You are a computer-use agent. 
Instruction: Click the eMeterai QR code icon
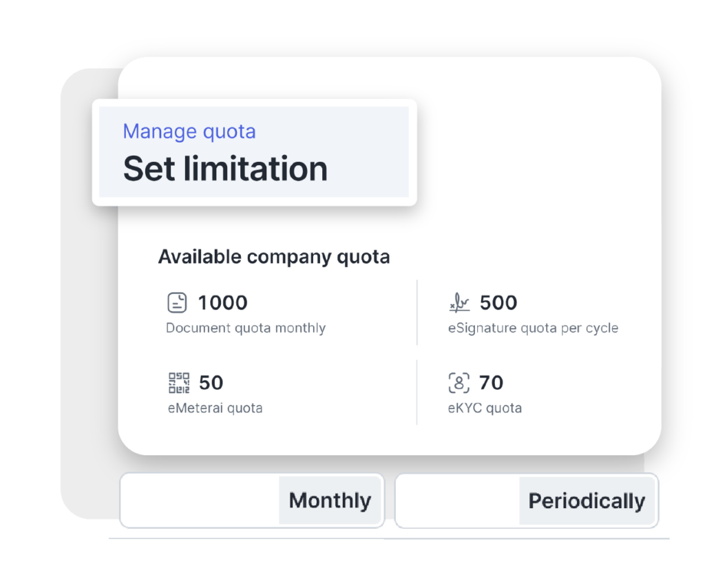[x=178, y=383]
